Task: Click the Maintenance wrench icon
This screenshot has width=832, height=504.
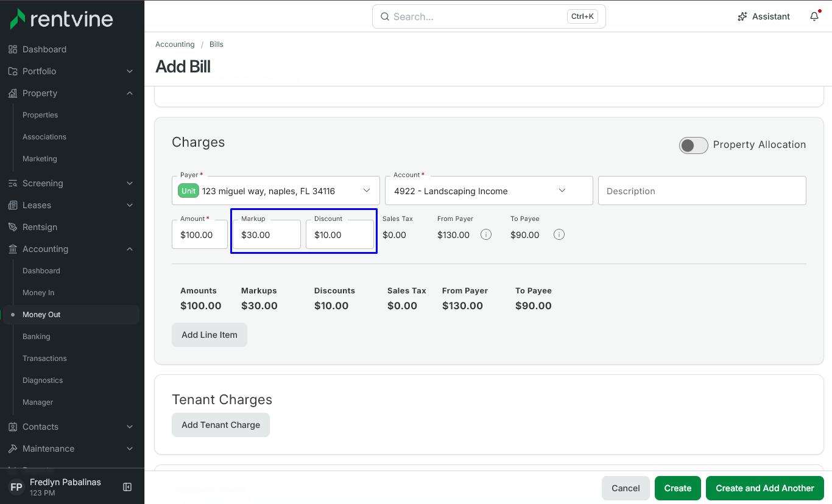Action: [x=13, y=449]
